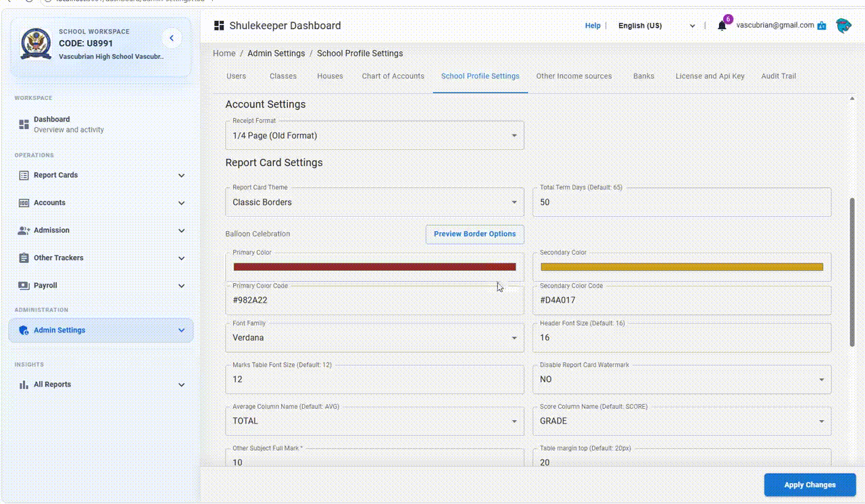865x504 pixels.
Task: Click the Admin Settings shield icon
Action: pos(24,330)
